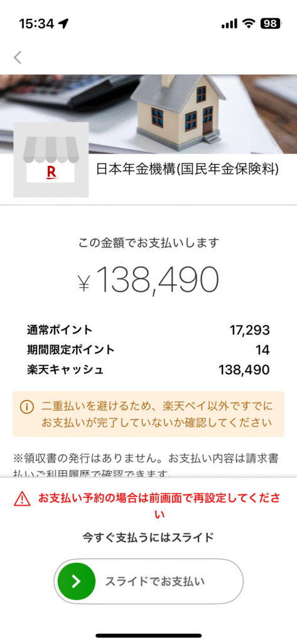Tap the red warning triangle icon
This screenshot has width=297, height=644.
(x=22, y=499)
